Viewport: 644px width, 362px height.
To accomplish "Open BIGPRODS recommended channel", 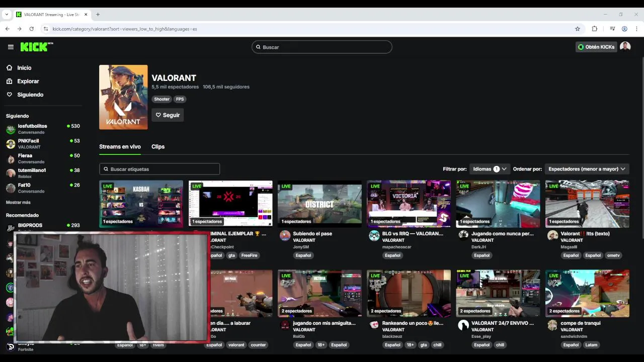I will point(43,227).
